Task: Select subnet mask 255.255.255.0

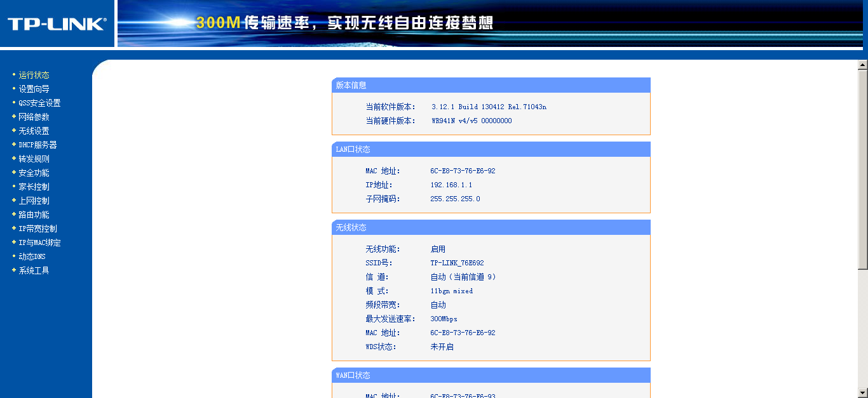Action: pos(455,199)
